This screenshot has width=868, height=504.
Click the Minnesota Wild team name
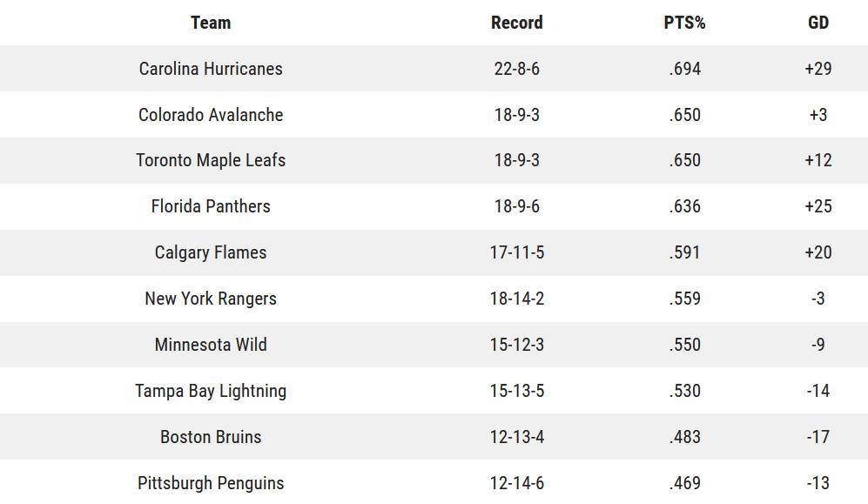click(x=211, y=345)
